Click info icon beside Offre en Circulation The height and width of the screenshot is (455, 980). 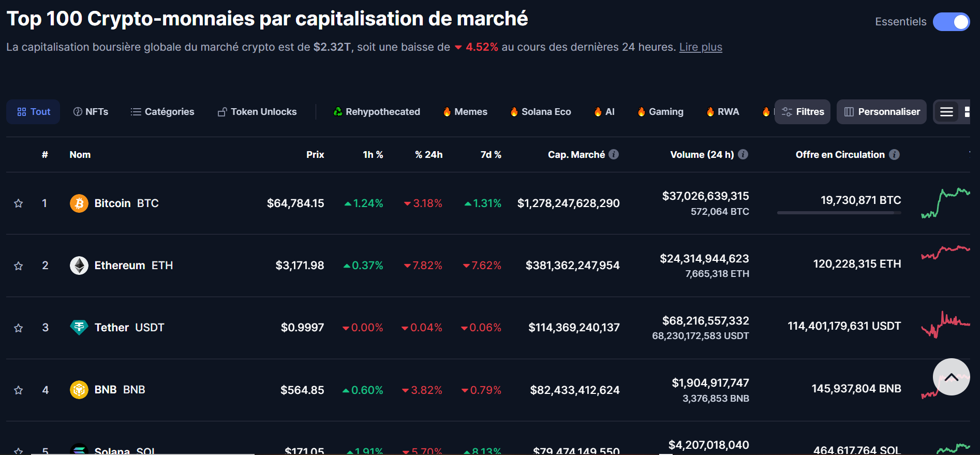[894, 154]
